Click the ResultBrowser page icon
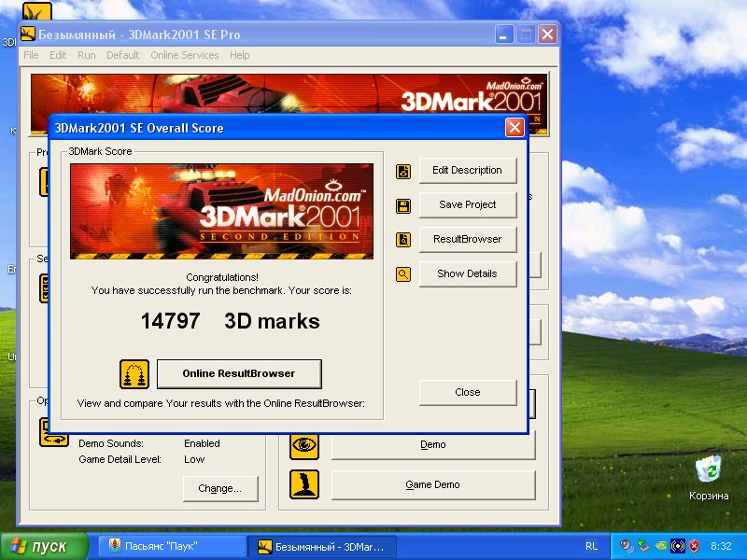 tap(403, 240)
